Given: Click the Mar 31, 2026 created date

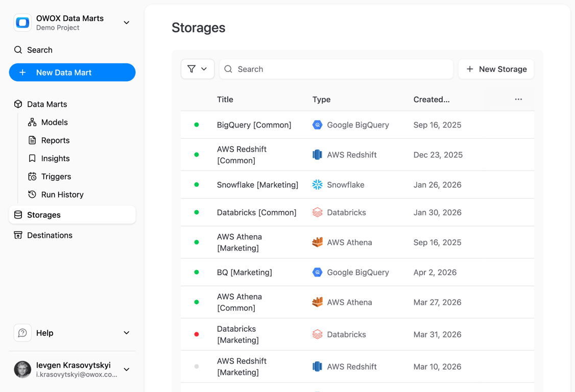Looking at the screenshot, I should [438, 334].
